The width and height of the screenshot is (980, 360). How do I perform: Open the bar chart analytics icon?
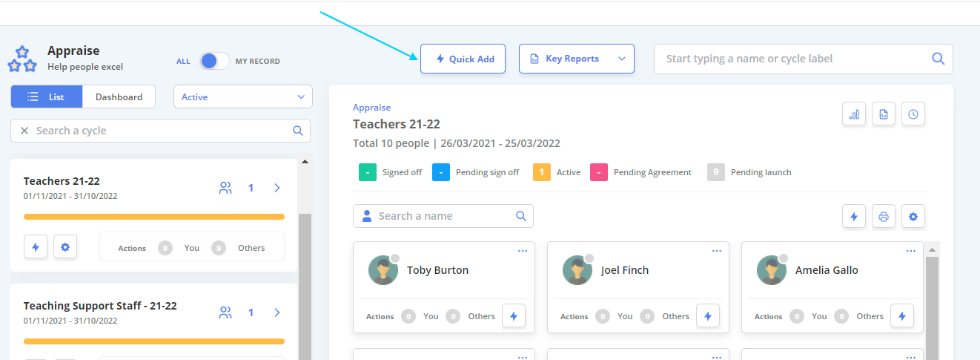(x=854, y=114)
